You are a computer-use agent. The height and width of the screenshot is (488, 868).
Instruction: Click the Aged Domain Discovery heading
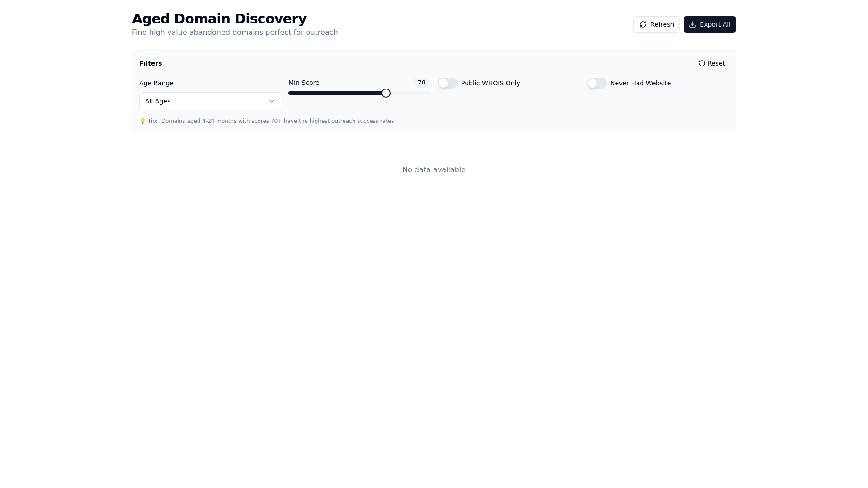(x=219, y=19)
